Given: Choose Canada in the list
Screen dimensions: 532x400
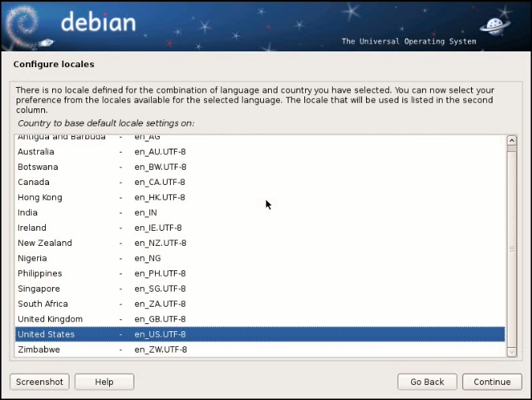Looking at the screenshot, I should pos(260,182).
